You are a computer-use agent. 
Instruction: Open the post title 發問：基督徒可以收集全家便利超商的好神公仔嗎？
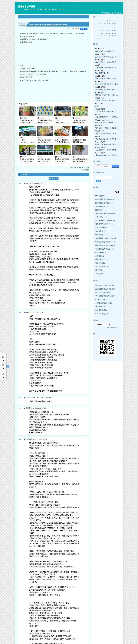(x=49, y=24)
